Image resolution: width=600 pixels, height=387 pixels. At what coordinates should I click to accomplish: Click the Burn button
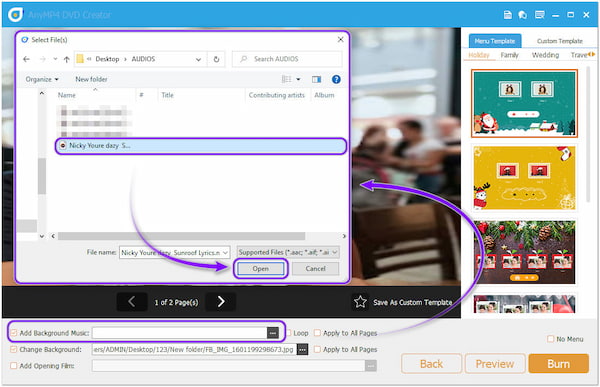tap(558, 364)
